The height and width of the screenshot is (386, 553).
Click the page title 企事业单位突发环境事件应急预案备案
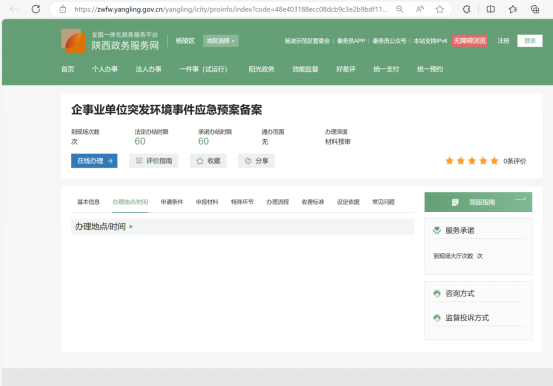(166, 110)
